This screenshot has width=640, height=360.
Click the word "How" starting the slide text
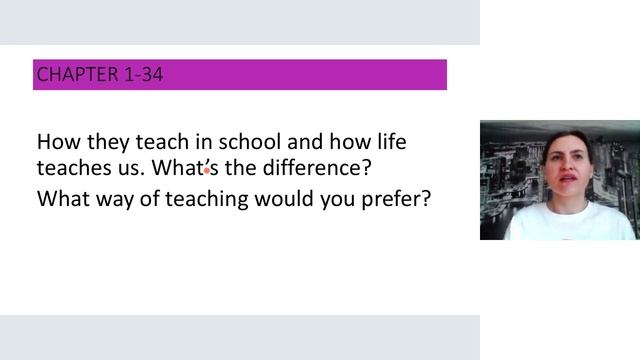tap(58, 142)
